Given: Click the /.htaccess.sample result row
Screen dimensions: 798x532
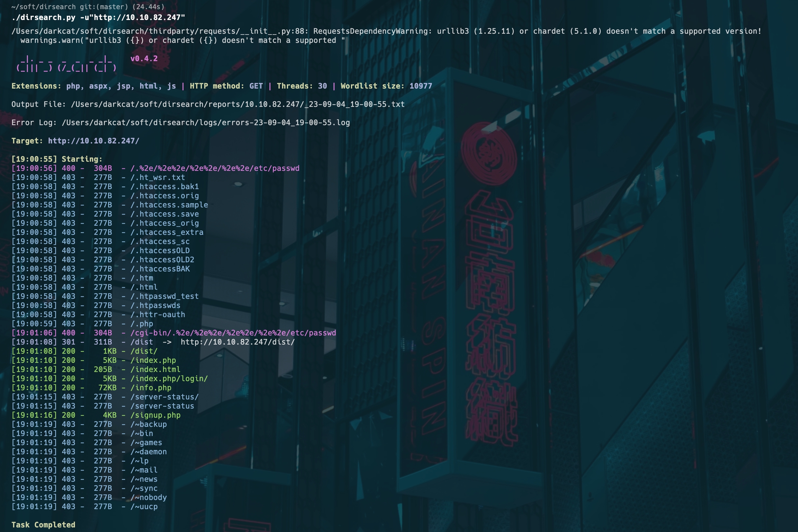Looking at the screenshot, I should point(110,205).
